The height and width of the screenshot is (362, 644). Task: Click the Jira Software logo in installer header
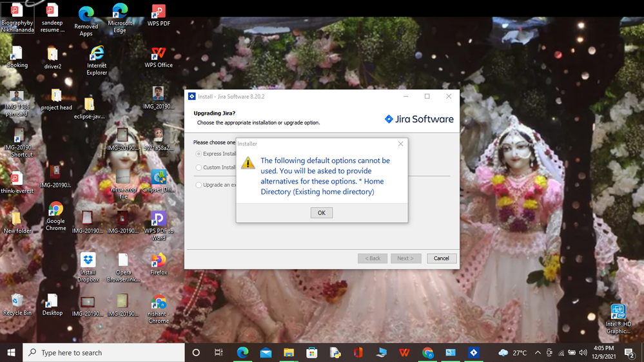(x=419, y=119)
